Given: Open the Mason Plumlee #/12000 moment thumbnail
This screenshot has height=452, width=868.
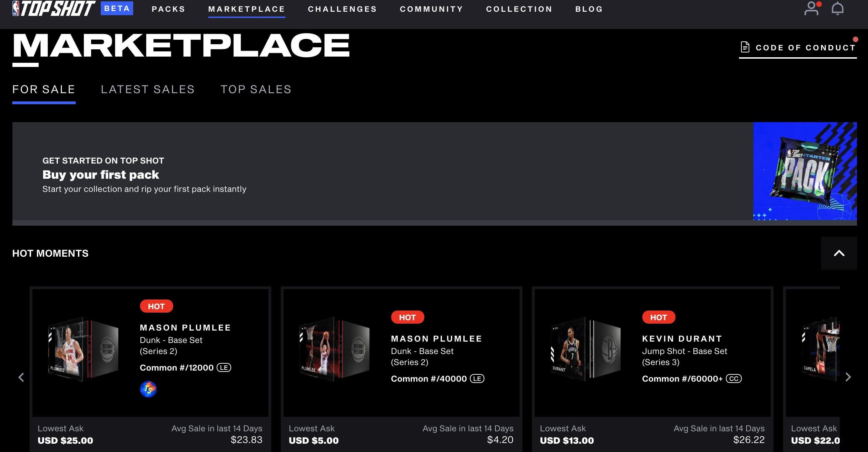Looking at the screenshot, I should pyautogui.click(x=83, y=349).
